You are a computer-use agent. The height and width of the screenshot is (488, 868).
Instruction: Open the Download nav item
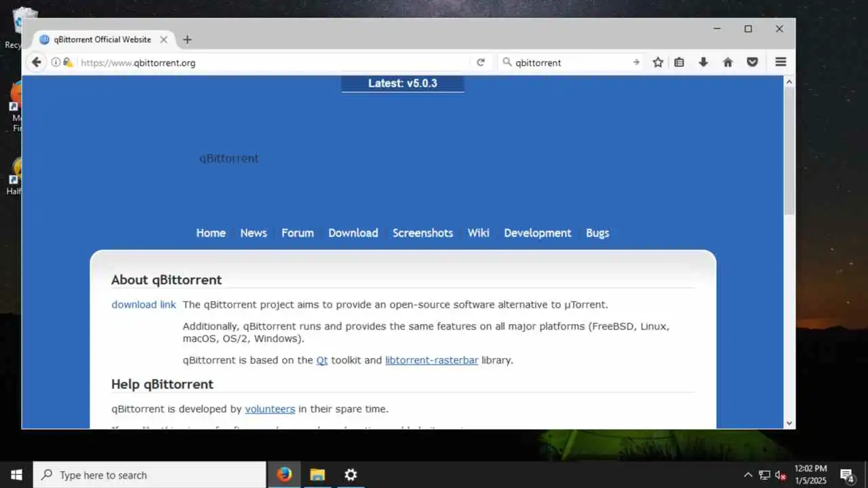click(x=353, y=232)
